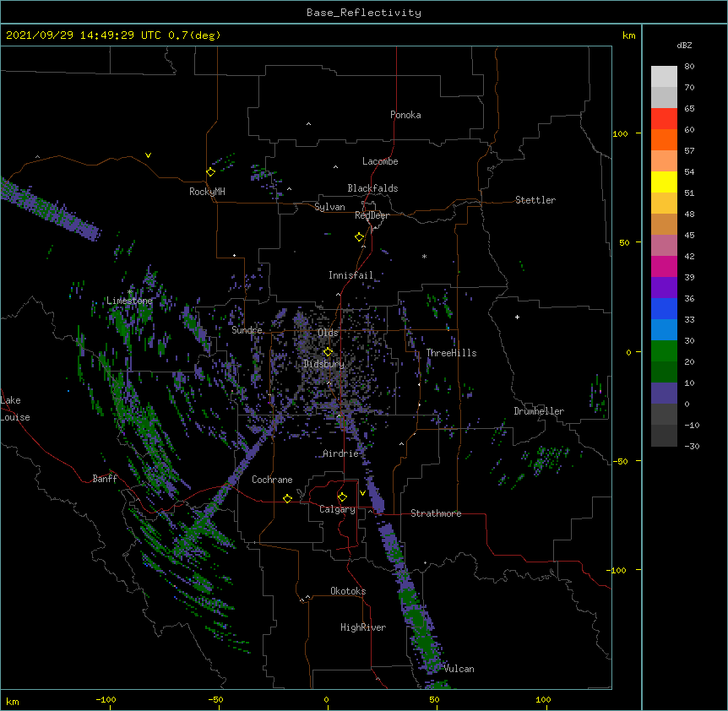This screenshot has height=711, width=728.
Task: Select the dusty pink 45 dBZ legend swatch
Action: (x=664, y=246)
